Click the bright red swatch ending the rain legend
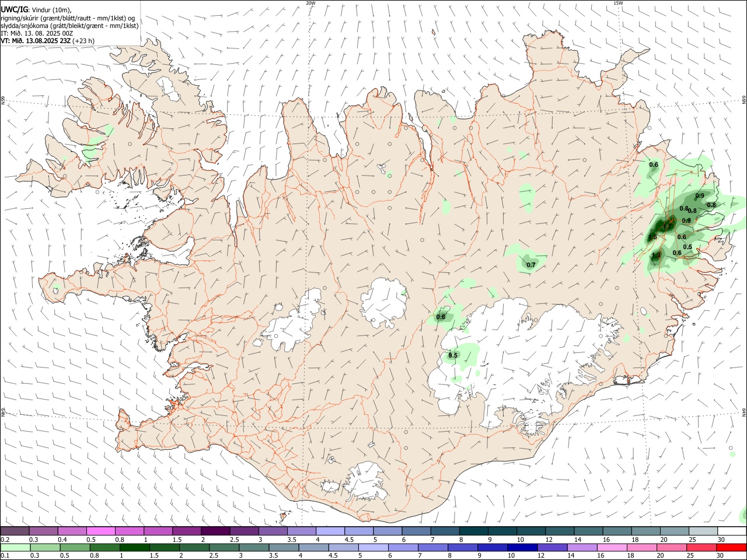 point(731,548)
